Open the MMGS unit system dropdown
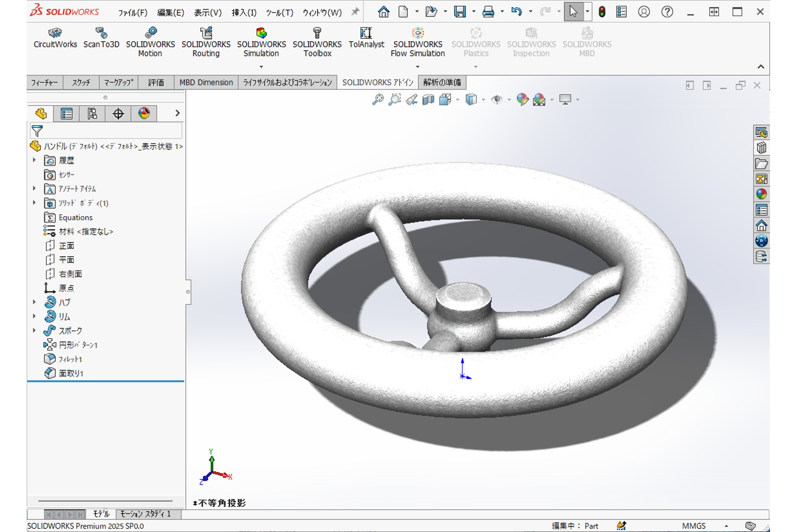797x532 pixels. tap(726, 526)
